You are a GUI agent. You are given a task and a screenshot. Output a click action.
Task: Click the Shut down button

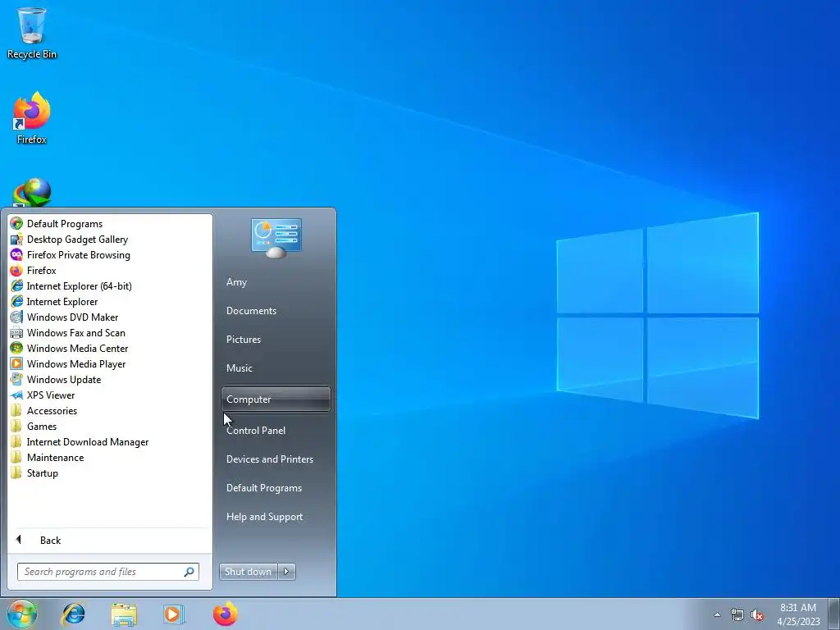(248, 572)
